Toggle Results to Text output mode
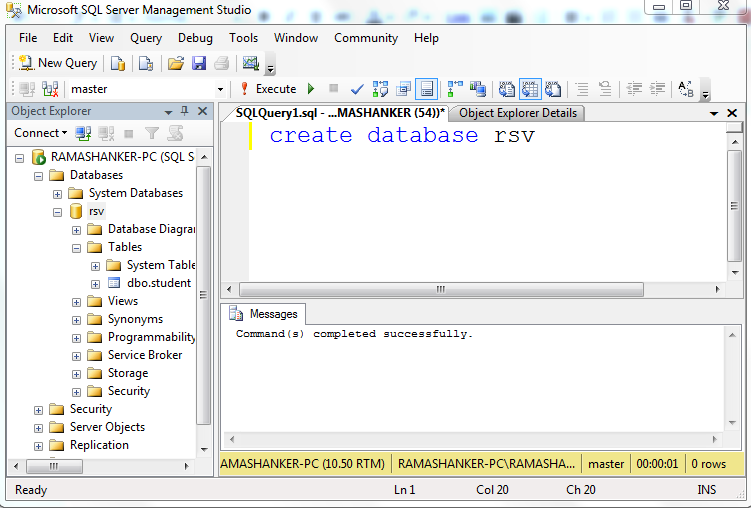The image size is (751, 508). (507, 89)
